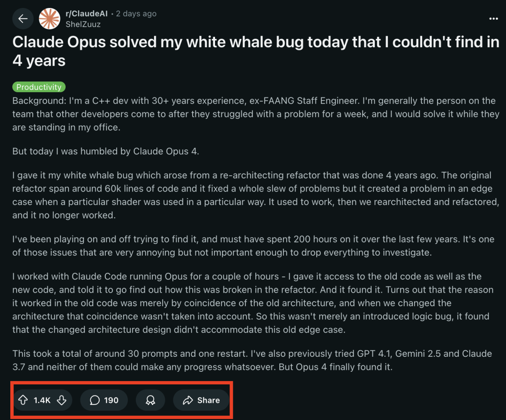Screen dimensions: 506x420
Task: Click the paragraph starting 'I gave it my white whale'
Action: click(x=253, y=196)
